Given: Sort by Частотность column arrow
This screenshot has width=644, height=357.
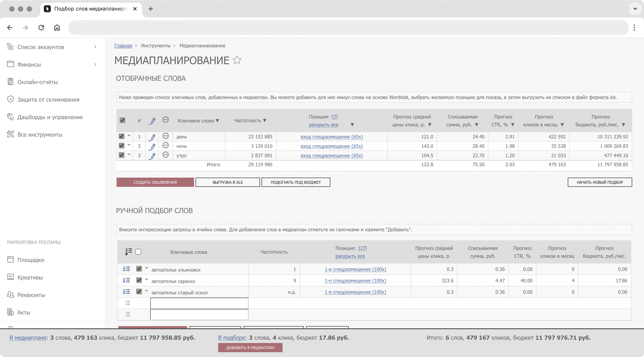Looking at the screenshot, I should (265, 120).
